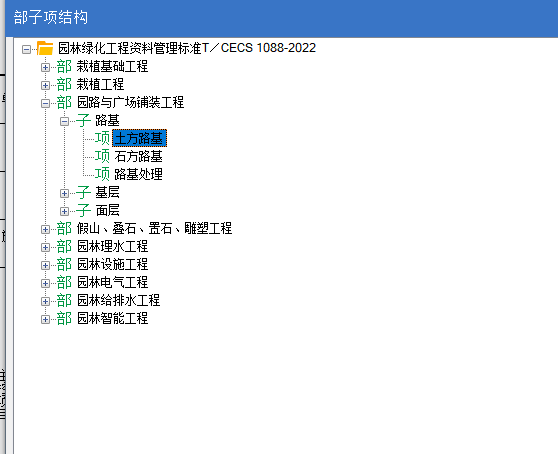Click the green 部 icon beside 栽植基础工程
The height and width of the screenshot is (454, 558).
pos(64,67)
